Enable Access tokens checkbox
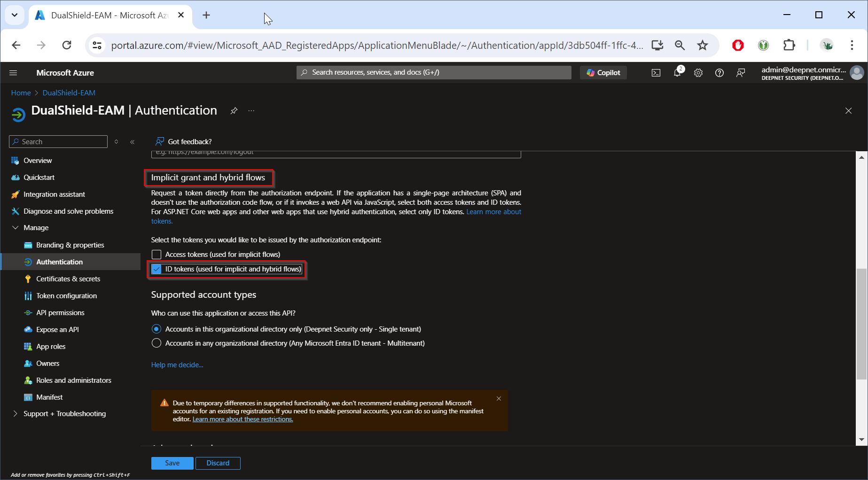Image resolution: width=868 pixels, height=480 pixels. click(x=156, y=255)
